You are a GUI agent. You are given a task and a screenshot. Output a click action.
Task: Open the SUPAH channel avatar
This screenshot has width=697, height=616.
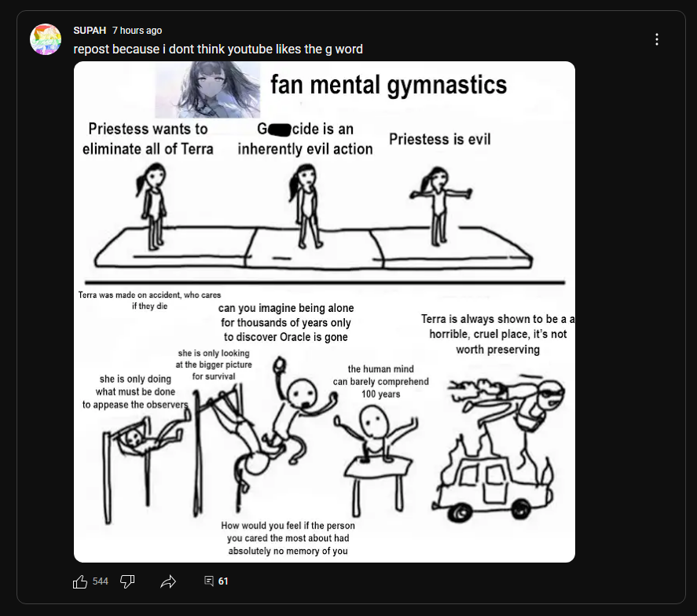pyautogui.click(x=46, y=39)
